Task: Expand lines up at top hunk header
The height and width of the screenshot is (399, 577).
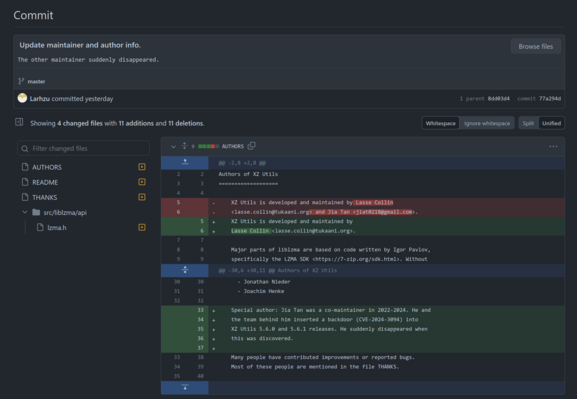Action: tap(185, 162)
